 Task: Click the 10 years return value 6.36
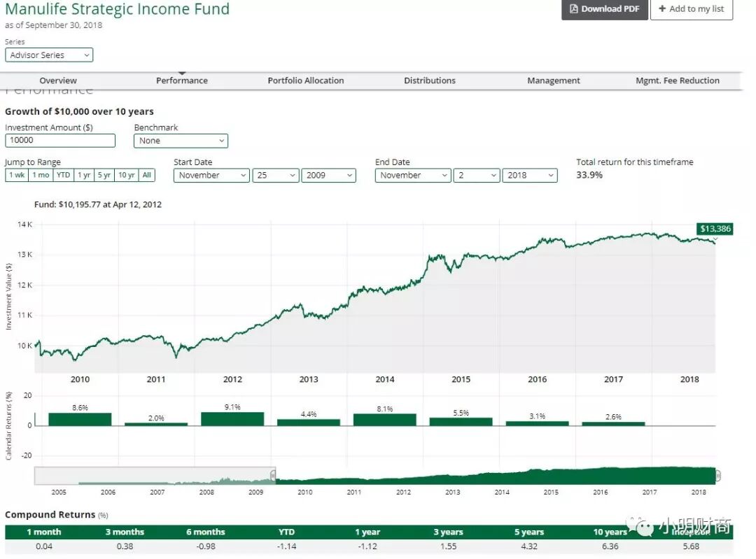tap(610, 546)
